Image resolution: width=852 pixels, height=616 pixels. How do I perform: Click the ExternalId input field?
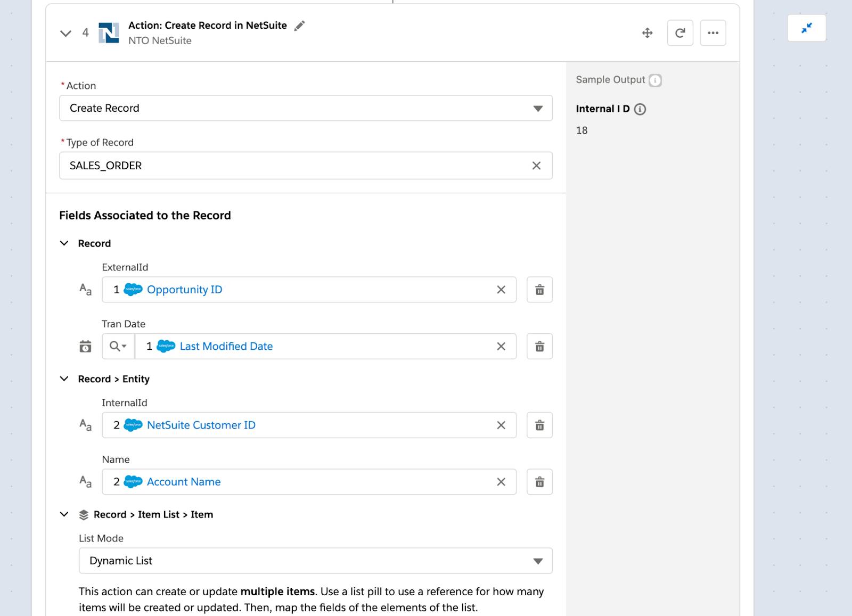click(x=309, y=290)
